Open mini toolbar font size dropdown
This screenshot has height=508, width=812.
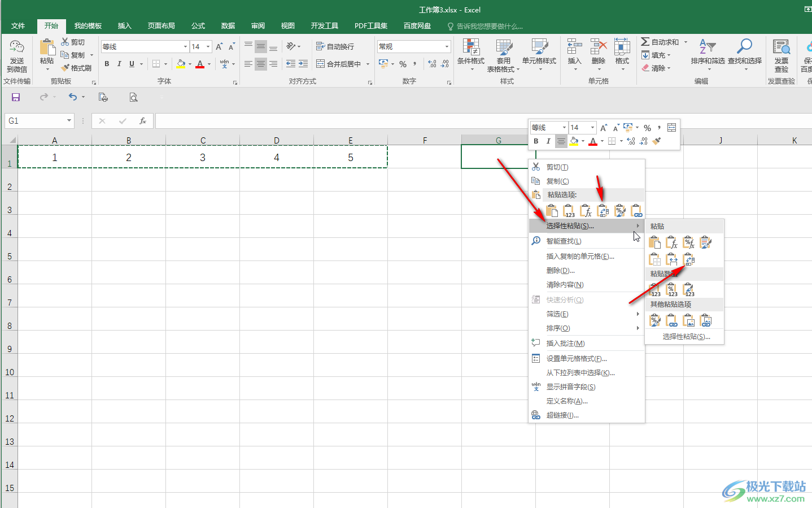(x=592, y=128)
